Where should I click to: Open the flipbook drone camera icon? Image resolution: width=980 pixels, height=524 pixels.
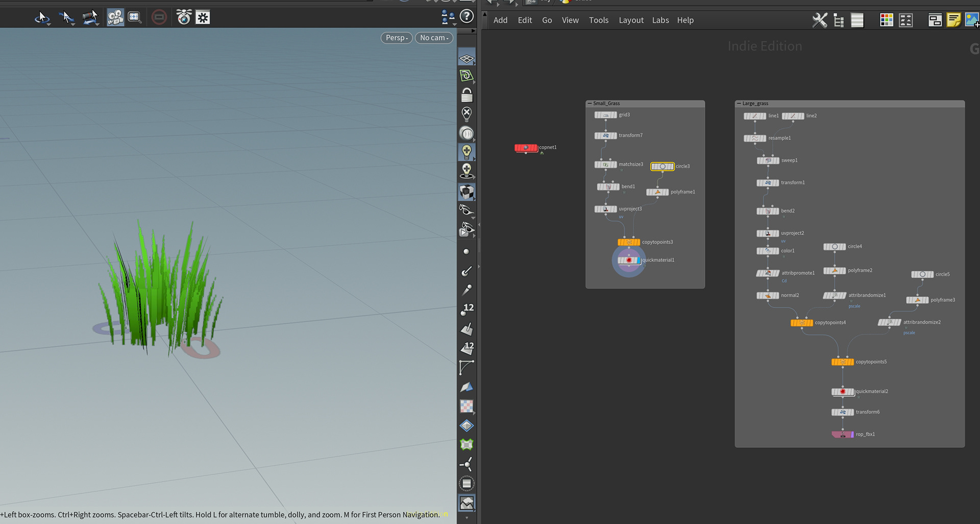tap(184, 17)
